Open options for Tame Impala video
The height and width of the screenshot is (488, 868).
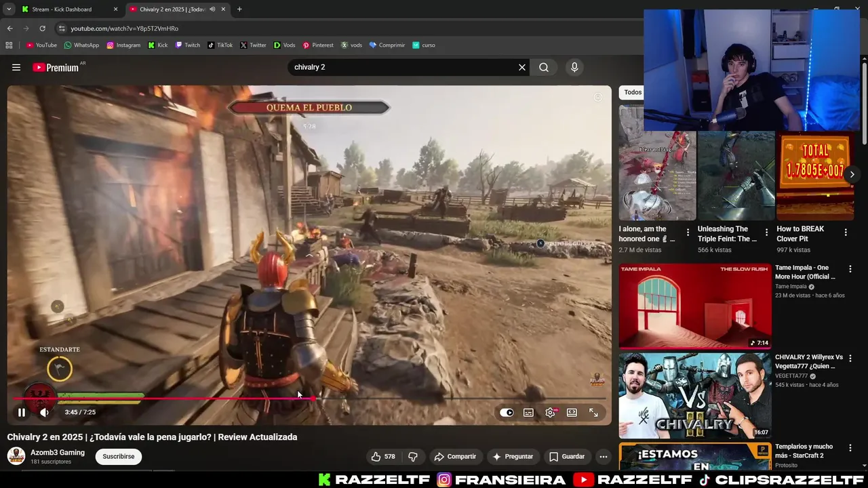pos(850,269)
